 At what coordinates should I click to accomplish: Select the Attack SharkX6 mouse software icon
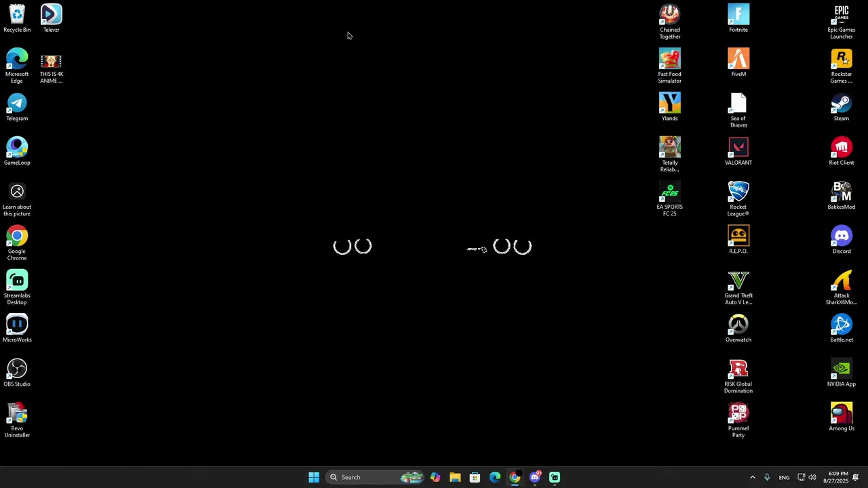(x=842, y=287)
